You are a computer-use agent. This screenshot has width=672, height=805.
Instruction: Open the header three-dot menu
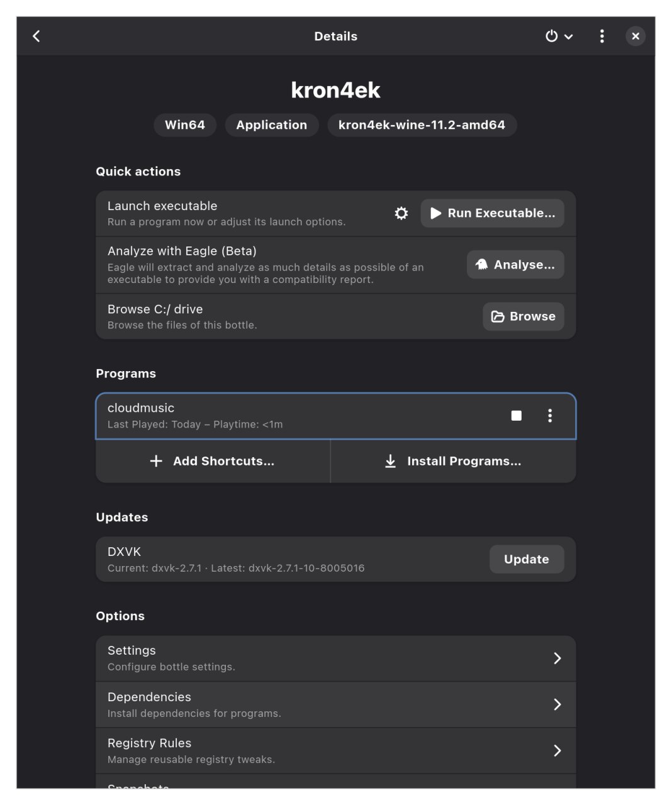pyautogui.click(x=602, y=36)
